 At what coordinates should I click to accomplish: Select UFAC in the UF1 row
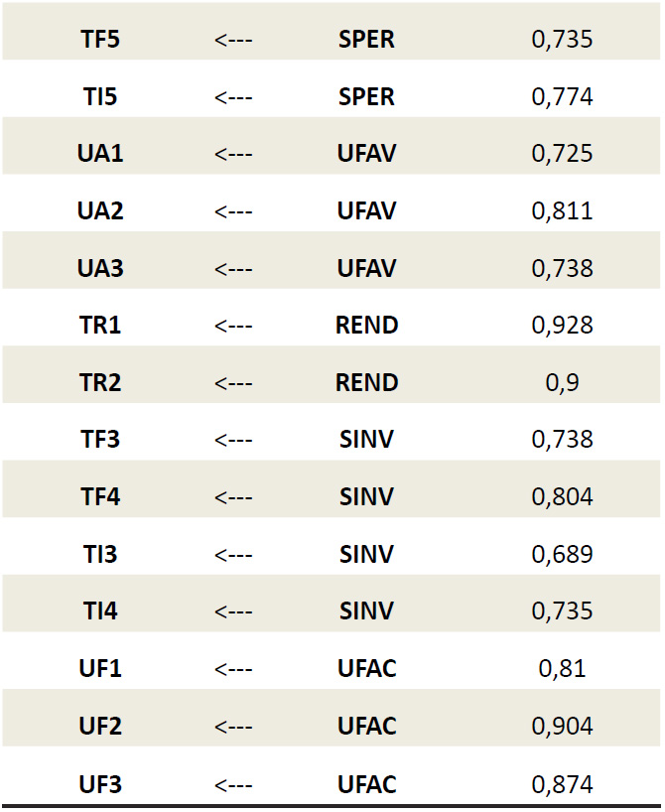pos(366,668)
